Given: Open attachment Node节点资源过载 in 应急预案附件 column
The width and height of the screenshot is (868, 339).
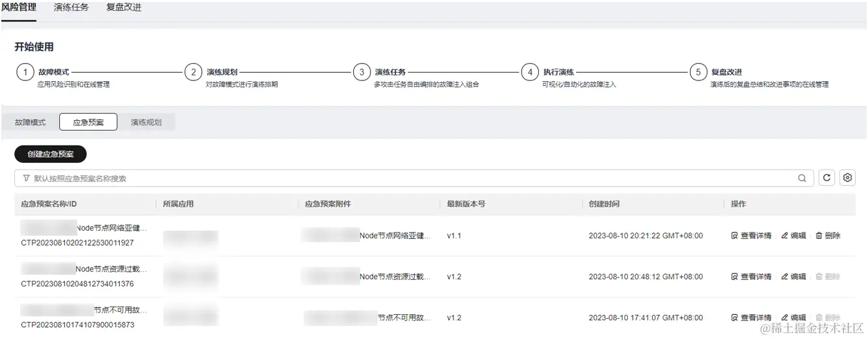Looking at the screenshot, I should coord(395,277).
